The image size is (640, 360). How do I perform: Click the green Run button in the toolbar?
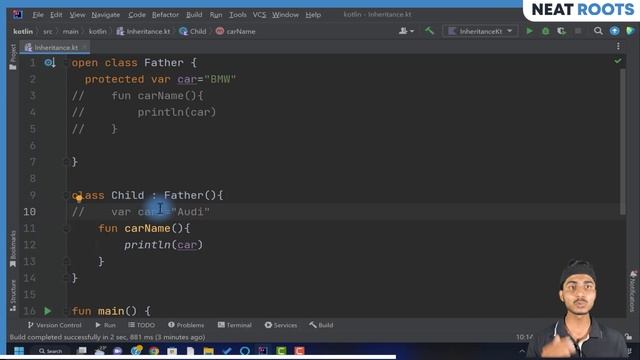(529, 31)
